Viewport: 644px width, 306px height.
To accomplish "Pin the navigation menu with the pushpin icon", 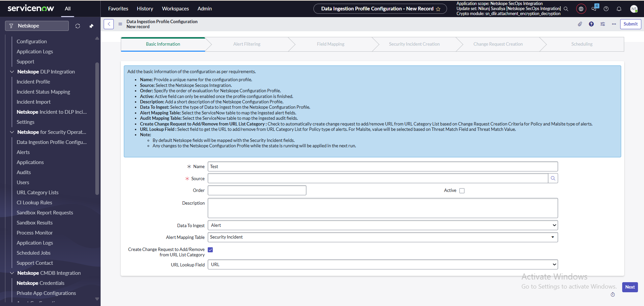I will pyautogui.click(x=91, y=26).
